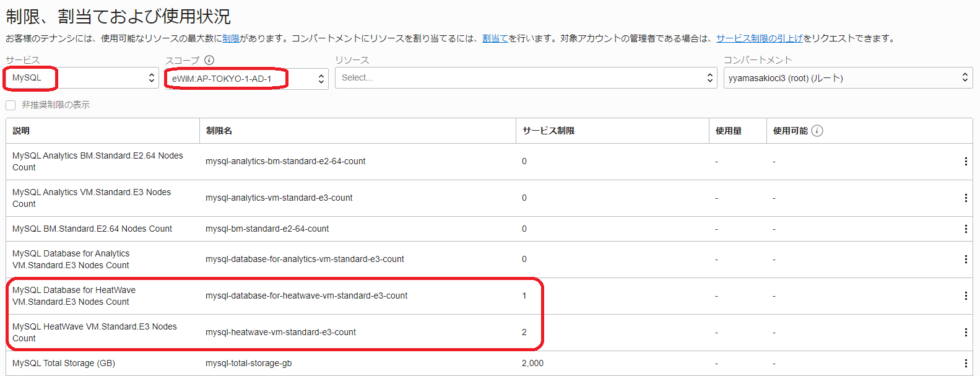
Task: Open the スコープ dropdown showing AP-TOKYO-1-AD-1
Action: coord(246,79)
